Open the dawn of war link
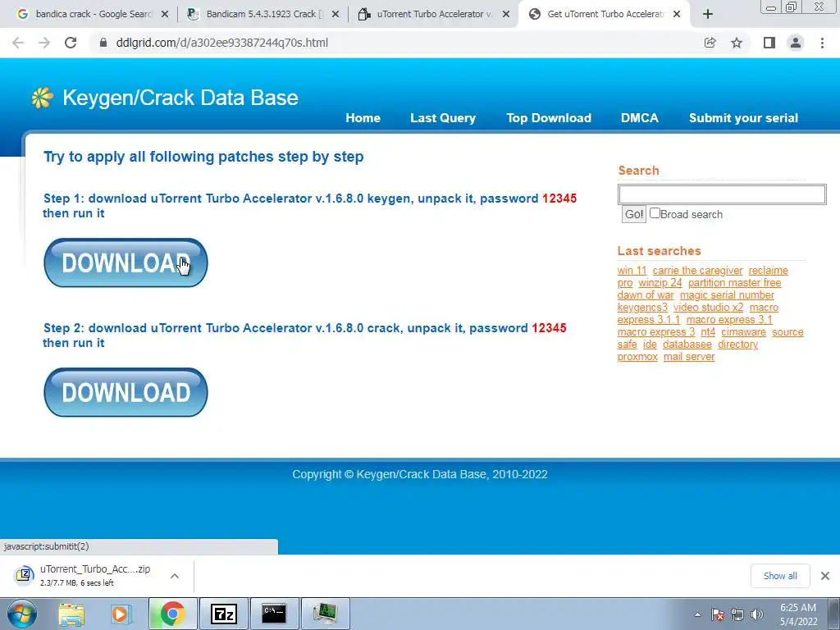840x630 pixels. (x=646, y=295)
